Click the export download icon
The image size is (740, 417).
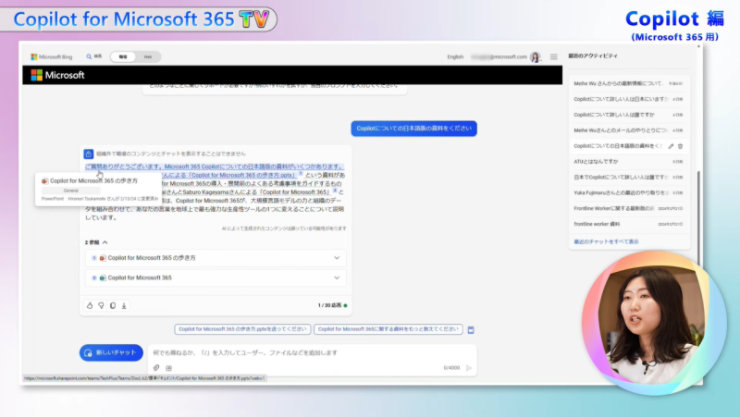click(124, 306)
